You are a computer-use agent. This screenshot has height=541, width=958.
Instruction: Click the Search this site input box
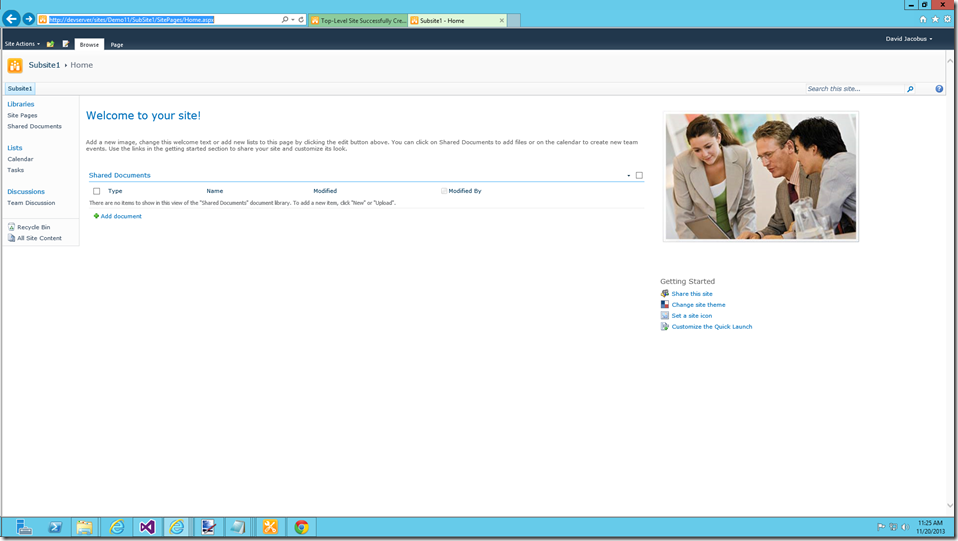pyautogui.click(x=854, y=89)
